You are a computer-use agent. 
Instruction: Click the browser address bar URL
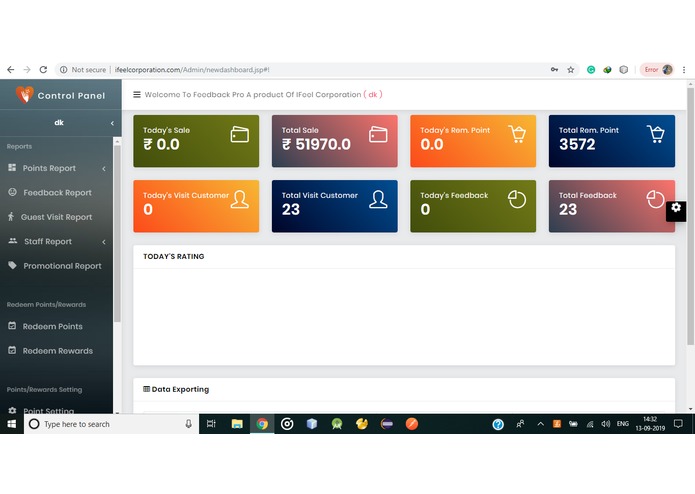coord(192,70)
